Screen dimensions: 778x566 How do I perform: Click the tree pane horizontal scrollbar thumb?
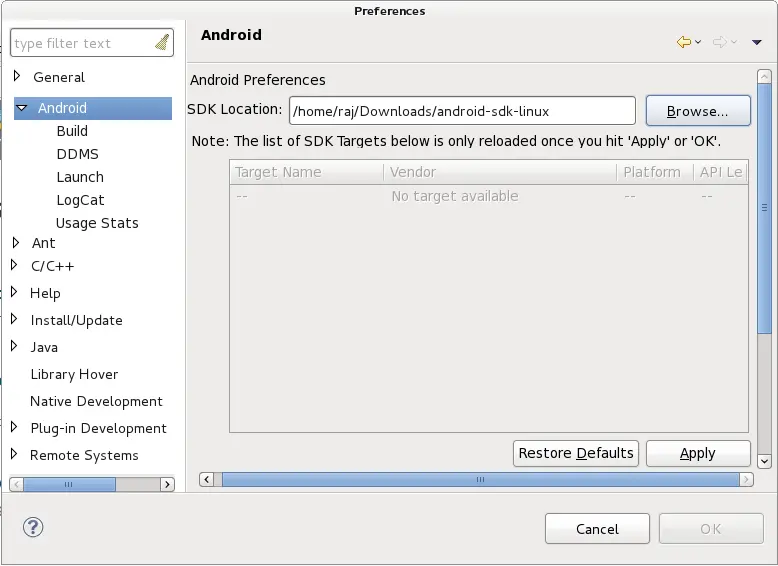click(69, 484)
